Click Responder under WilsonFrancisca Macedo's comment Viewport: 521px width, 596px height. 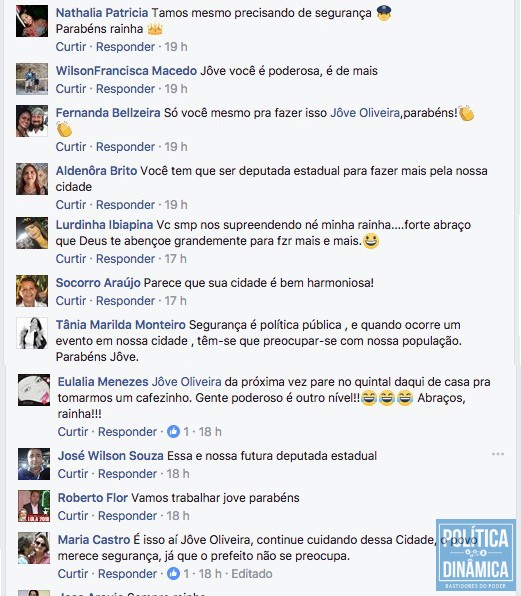click(125, 89)
